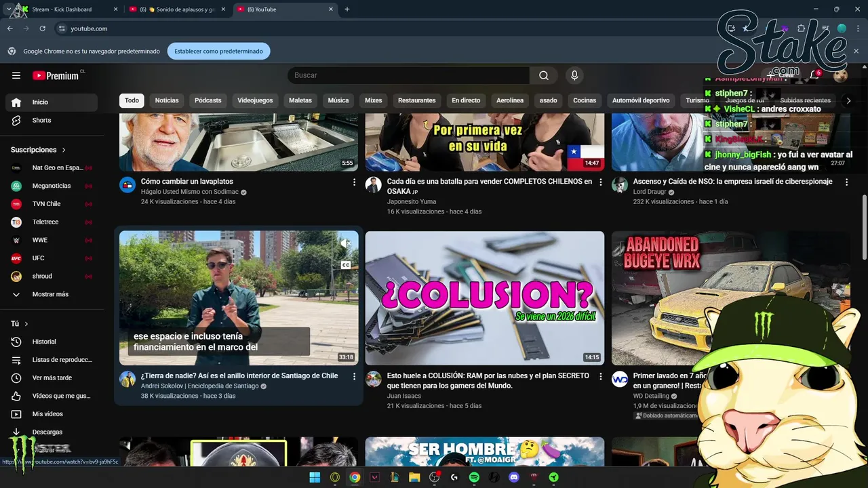The width and height of the screenshot is (868, 488).
Task: Open more options for Ascenso y Caída de NSO
Action: [846, 182]
